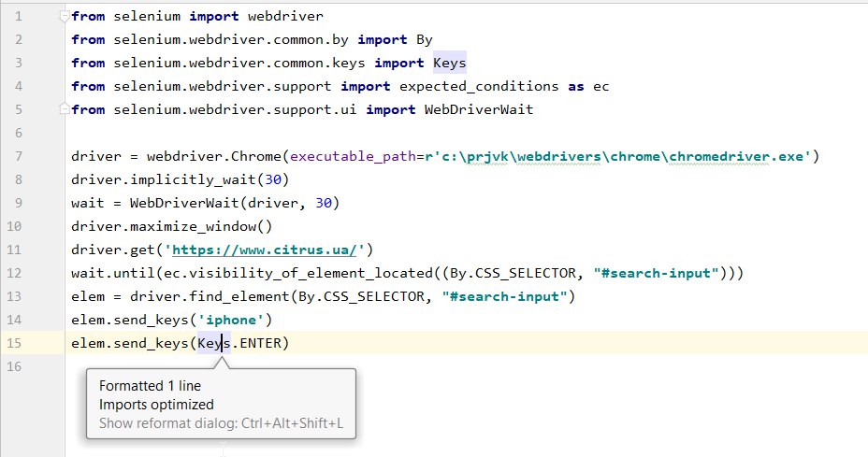The image size is (868, 457).
Task: Click the 'executable_path' parameter on line 7
Action: point(353,157)
